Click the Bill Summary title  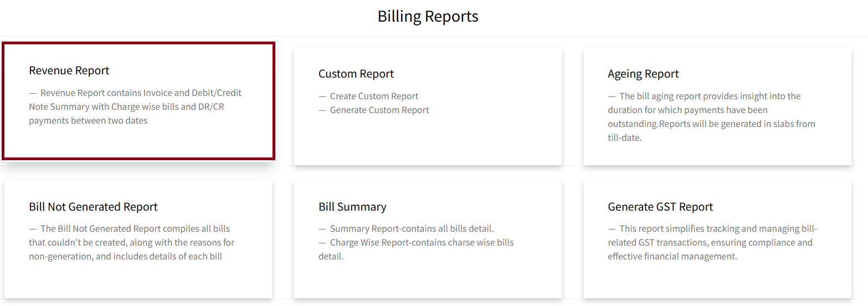point(352,207)
